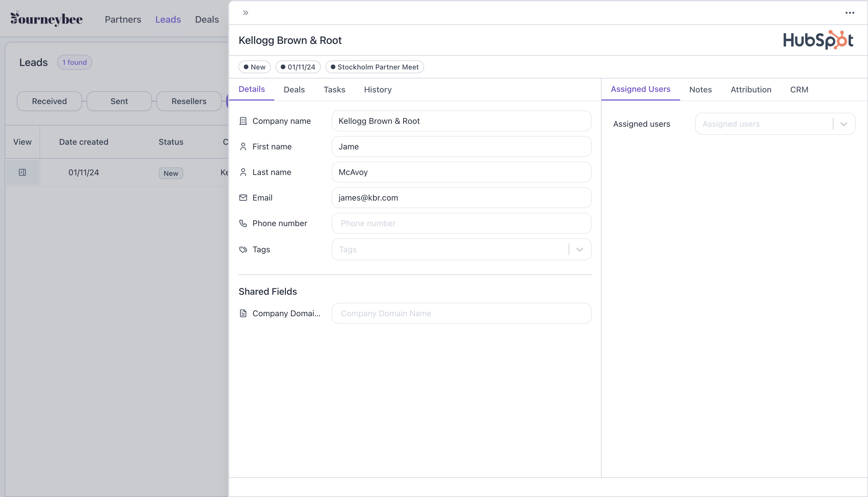868x497 pixels.
Task: Click the phone icon beside Phone number
Action: (x=243, y=224)
